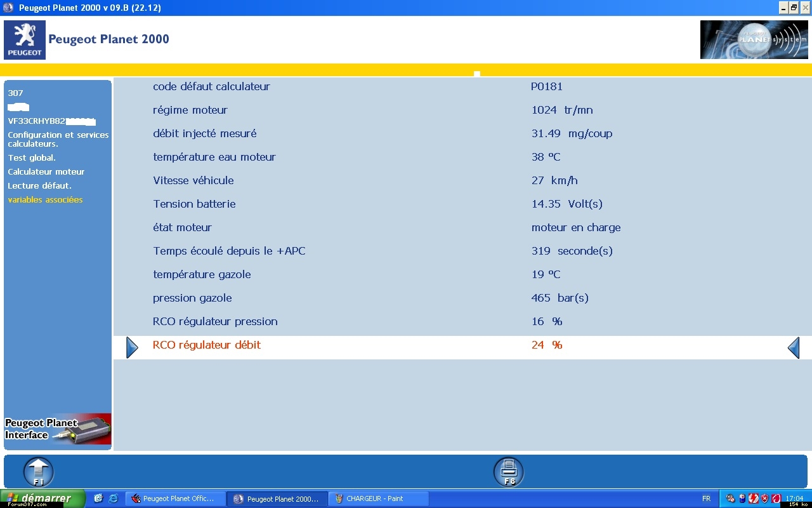Click the system tray clock 17:04
This screenshot has height=508, width=812.
coord(794,498)
